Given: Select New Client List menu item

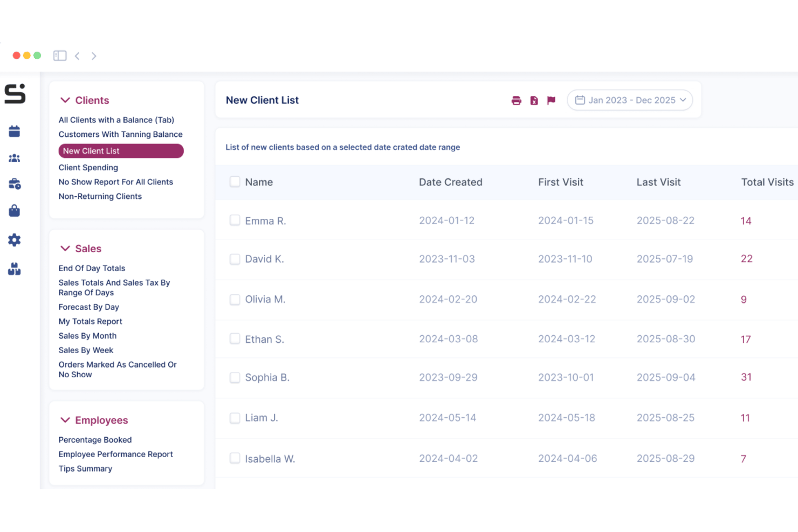Looking at the screenshot, I should pos(121,151).
